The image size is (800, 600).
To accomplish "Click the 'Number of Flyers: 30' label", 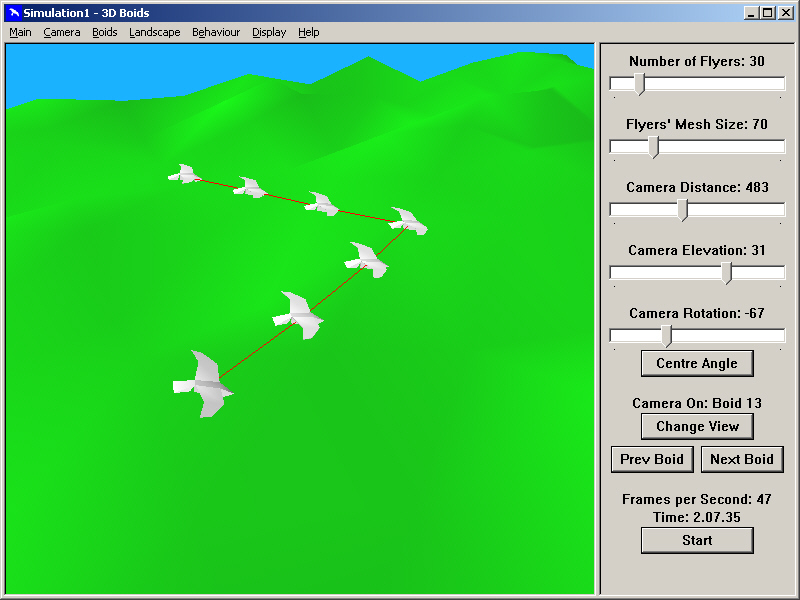I will (x=697, y=61).
